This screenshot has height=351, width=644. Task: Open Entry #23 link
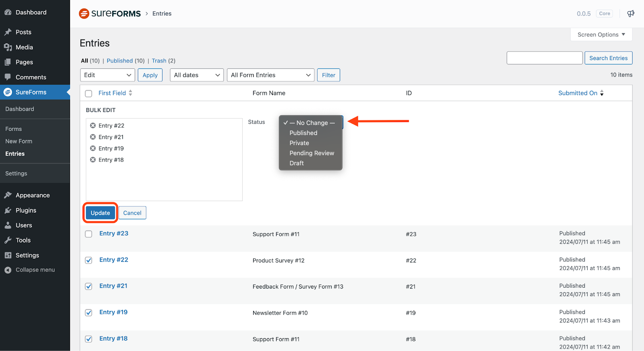(x=114, y=233)
